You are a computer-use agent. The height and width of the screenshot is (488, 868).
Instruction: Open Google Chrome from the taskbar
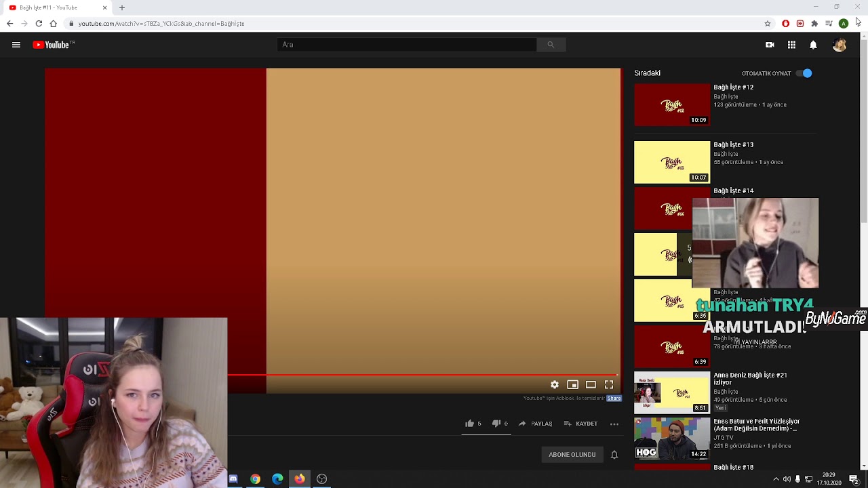255,479
